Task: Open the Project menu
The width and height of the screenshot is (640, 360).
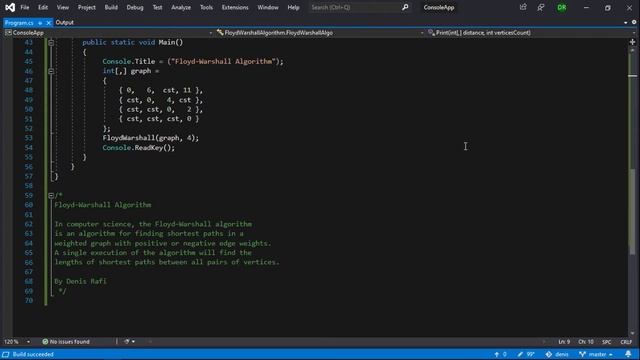Action: click(x=87, y=7)
